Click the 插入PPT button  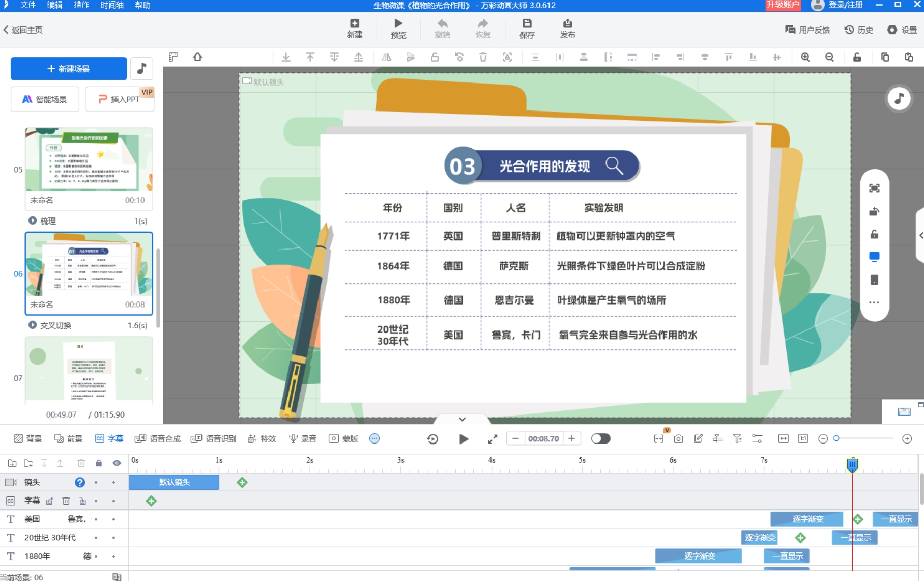[120, 99]
